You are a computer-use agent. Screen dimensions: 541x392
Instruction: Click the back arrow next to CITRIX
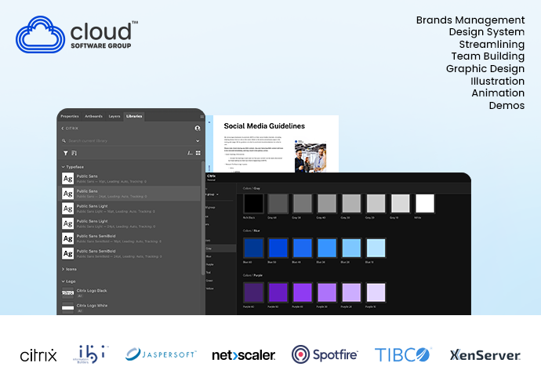click(63, 128)
